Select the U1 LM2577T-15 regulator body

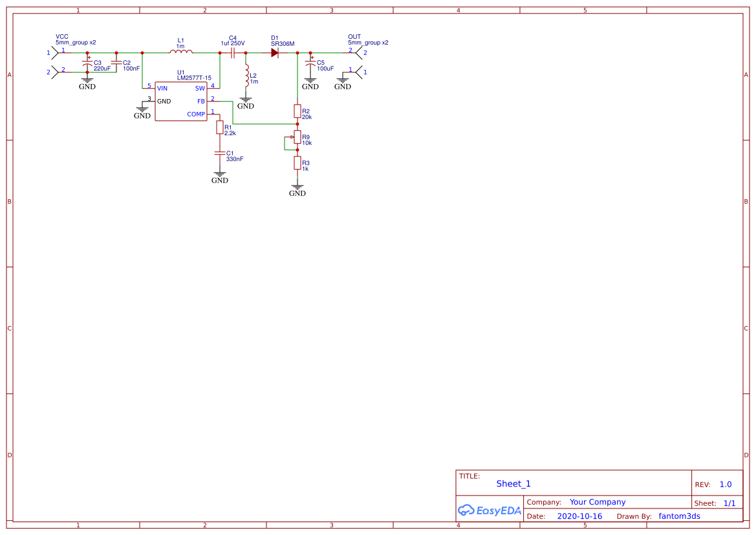click(x=180, y=101)
